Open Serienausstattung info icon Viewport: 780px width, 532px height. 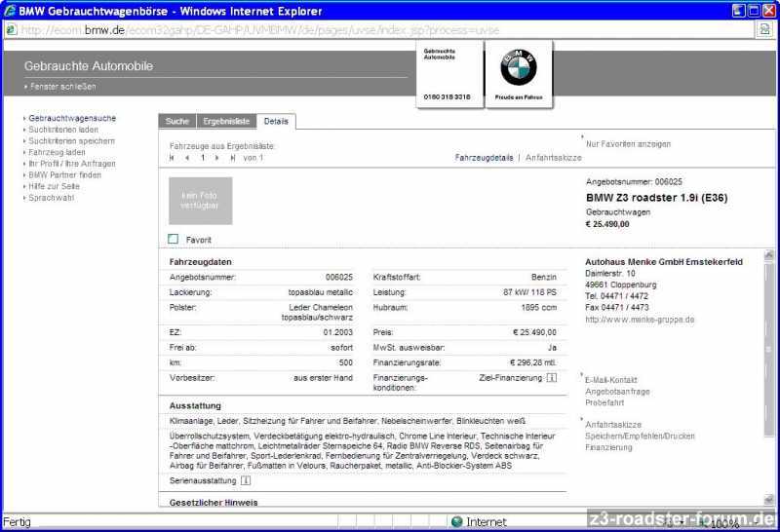tap(246, 480)
